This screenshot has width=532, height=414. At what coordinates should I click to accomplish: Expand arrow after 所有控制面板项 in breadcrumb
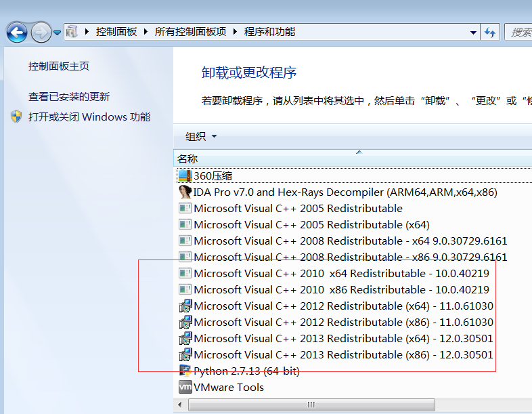tap(235, 32)
